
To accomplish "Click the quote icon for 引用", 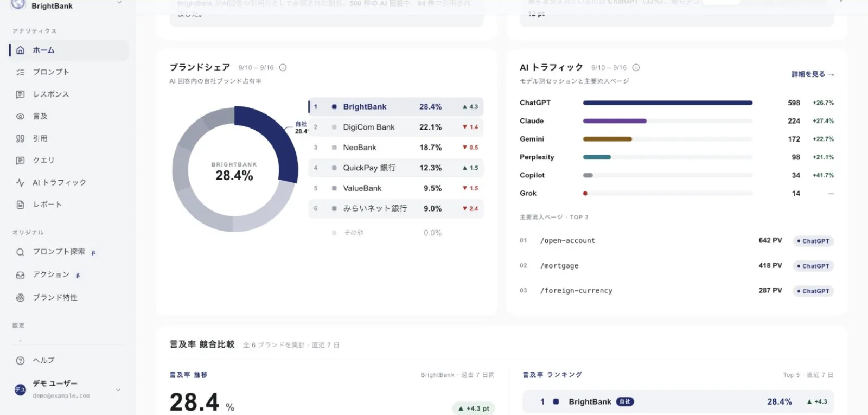I will [x=20, y=139].
